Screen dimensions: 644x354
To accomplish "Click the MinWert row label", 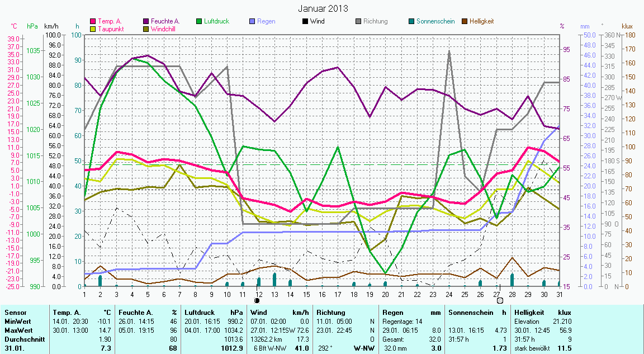I will pyautogui.click(x=18, y=322).
